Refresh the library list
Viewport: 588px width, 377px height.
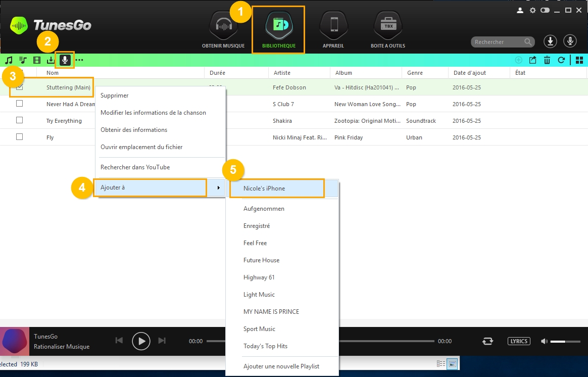pyautogui.click(x=561, y=60)
